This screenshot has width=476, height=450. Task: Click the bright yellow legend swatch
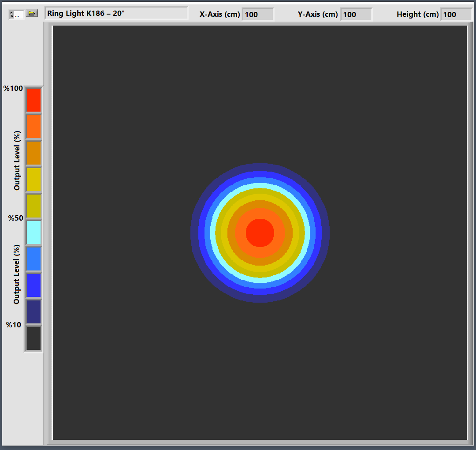[33, 180]
